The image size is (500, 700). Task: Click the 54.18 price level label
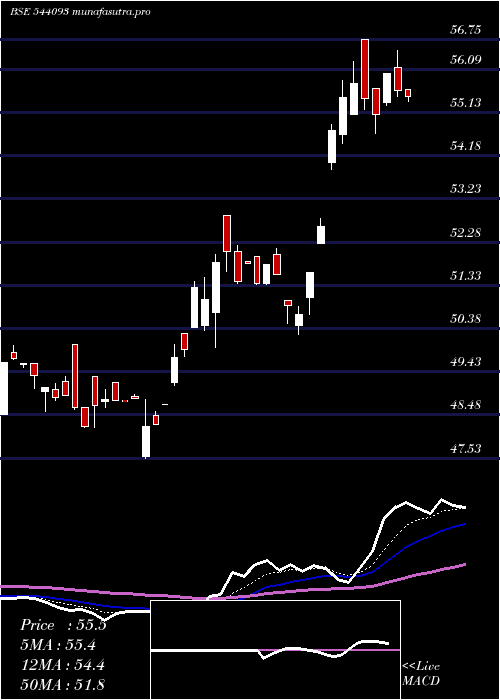[465, 146]
